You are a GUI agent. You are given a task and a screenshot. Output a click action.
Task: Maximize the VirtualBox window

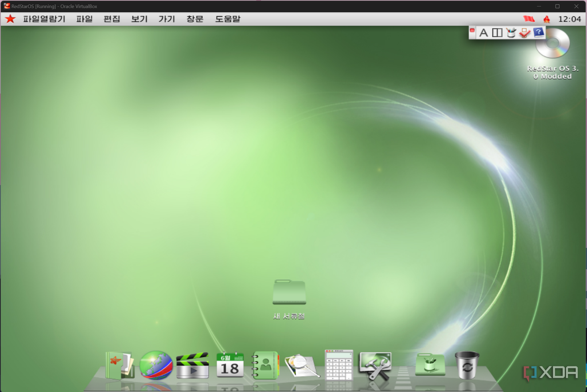(557, 6)
